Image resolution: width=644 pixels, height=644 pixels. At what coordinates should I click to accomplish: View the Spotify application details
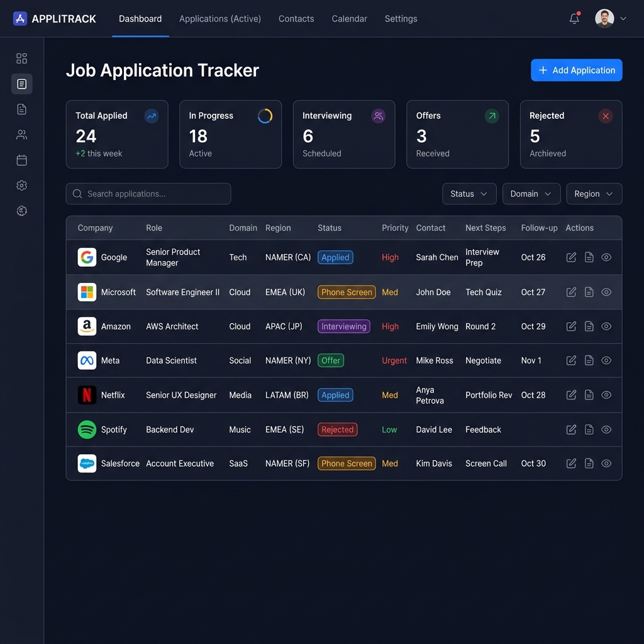[606, 429]
